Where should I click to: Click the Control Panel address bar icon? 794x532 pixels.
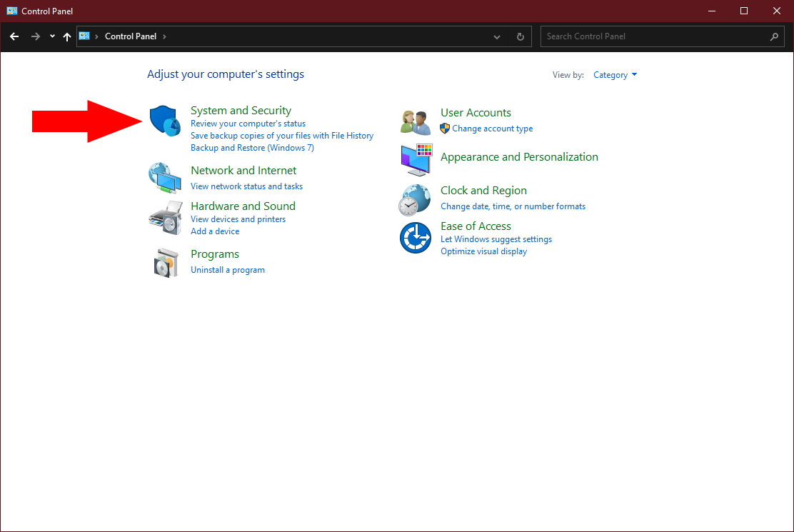pyautogui.click(x=84, y=36)
